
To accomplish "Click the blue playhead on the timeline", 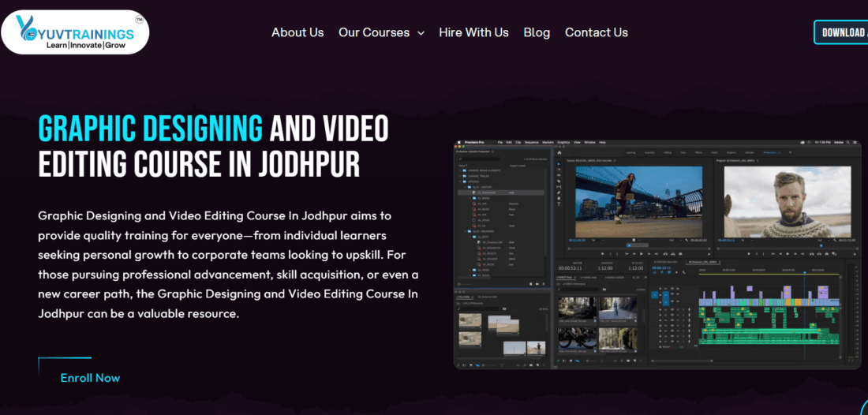I will point(804,274).
